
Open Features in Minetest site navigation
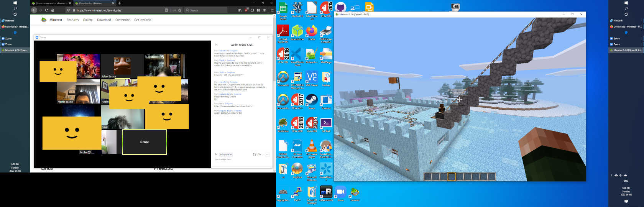tap(72, 20)
